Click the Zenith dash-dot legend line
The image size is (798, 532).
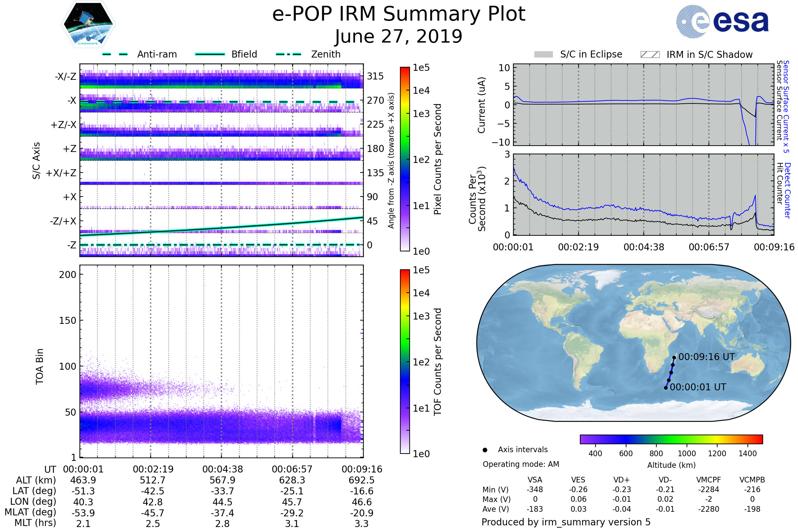point(288,54)
